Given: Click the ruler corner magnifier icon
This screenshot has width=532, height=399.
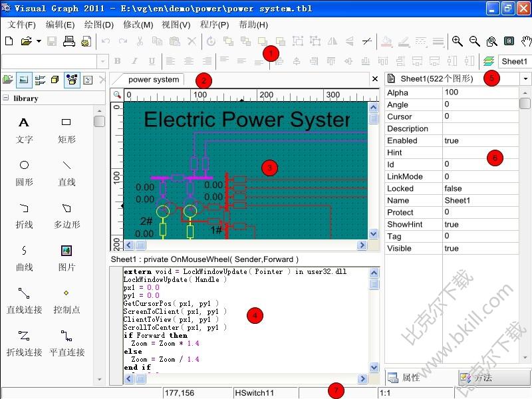Looking at the screenshot, I should point(117,94).
